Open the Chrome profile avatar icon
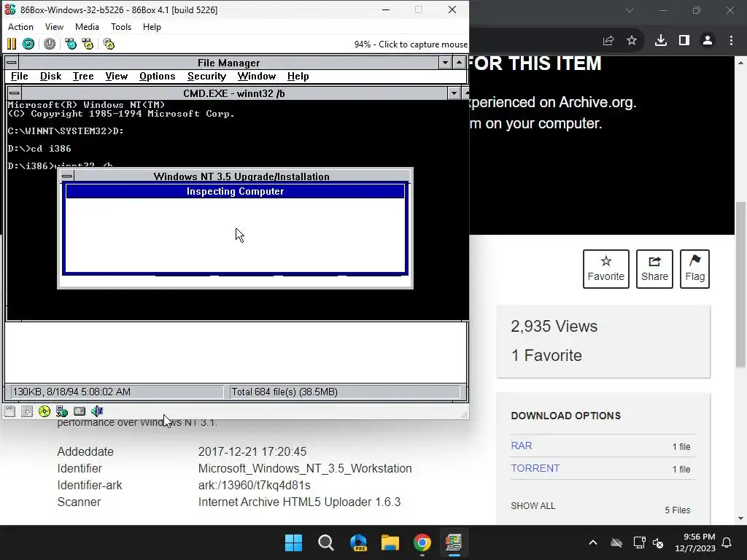Viewport: 747px width, 560px height. [708, 41]
